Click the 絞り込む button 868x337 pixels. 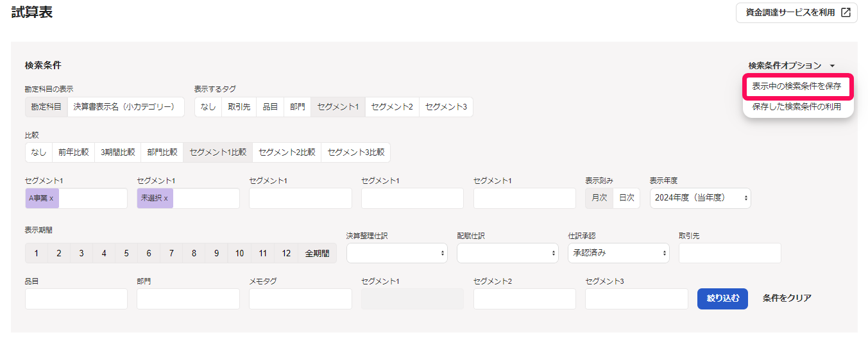pyautogui.click(x=722, y=298)
